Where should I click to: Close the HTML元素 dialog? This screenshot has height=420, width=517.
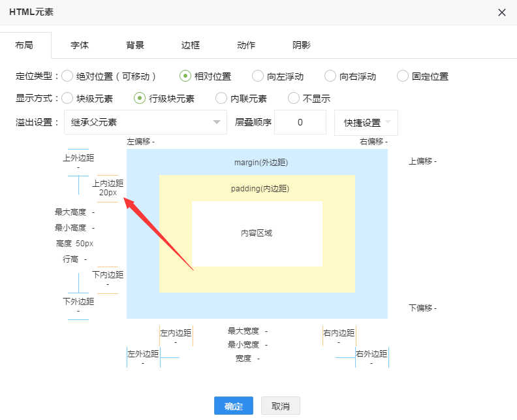pyautogui.click(x=501, y=12)
